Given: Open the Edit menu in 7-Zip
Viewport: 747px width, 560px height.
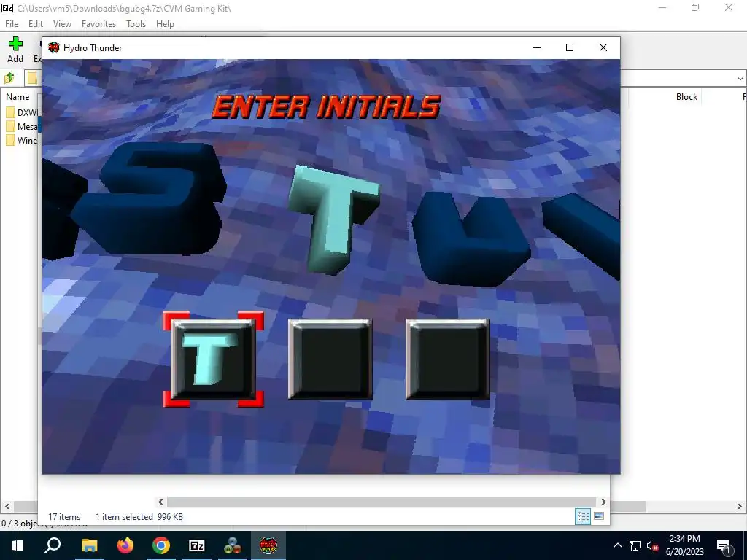Looking at the screenshot, I should [x=35, y=24].
